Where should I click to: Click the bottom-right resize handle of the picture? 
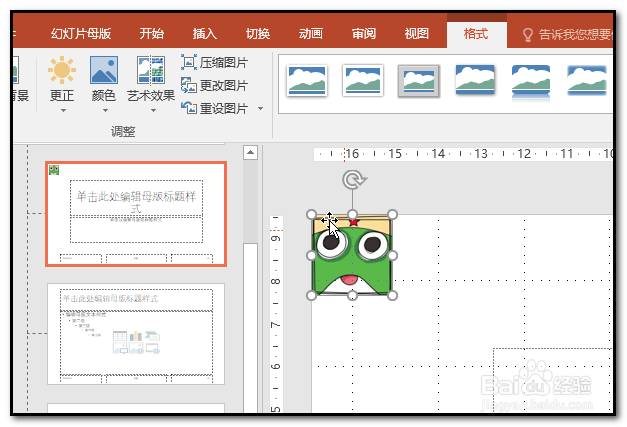click(x=393, y=295)
